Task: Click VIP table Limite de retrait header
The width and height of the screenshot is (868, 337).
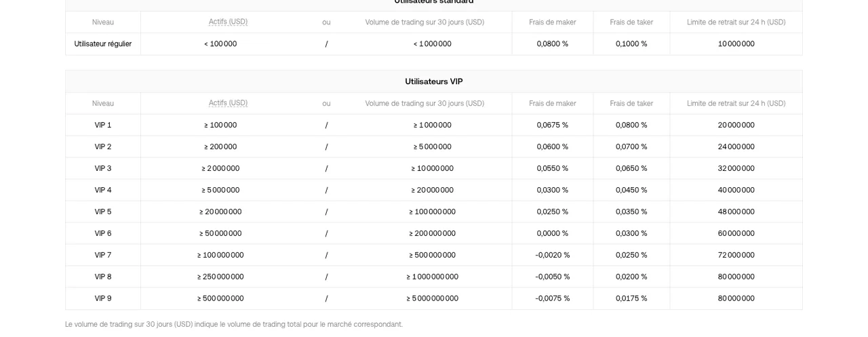Action: [736, 103]
